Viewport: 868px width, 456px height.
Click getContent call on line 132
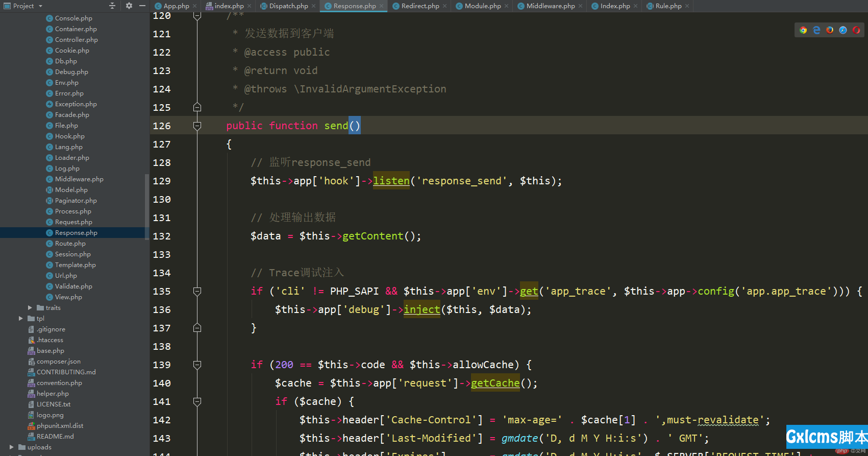373,236
